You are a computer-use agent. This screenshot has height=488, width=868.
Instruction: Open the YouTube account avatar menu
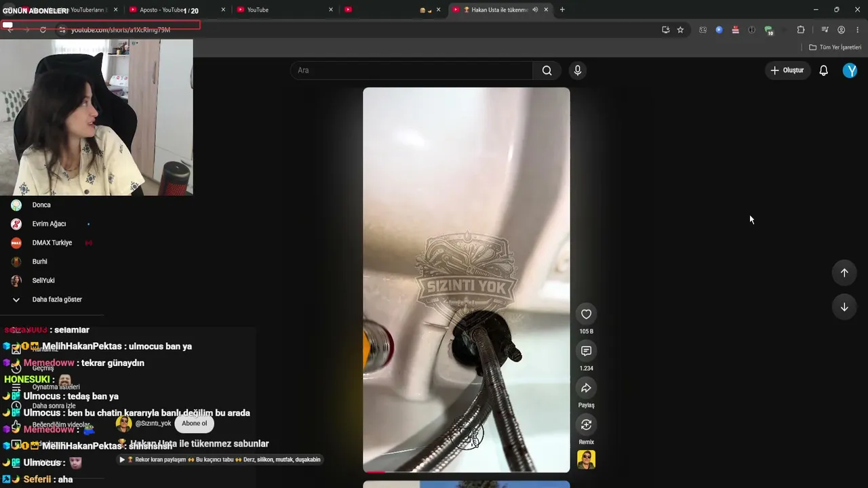pos(850,70)
